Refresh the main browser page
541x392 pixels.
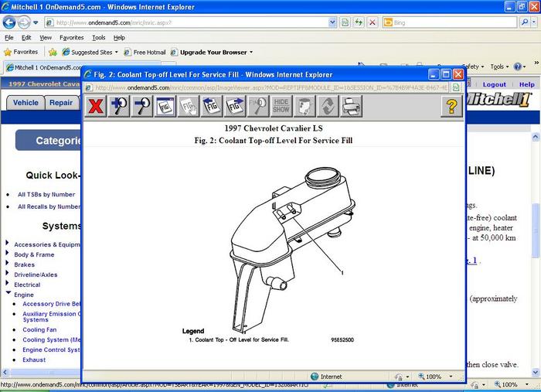(359, 22)
